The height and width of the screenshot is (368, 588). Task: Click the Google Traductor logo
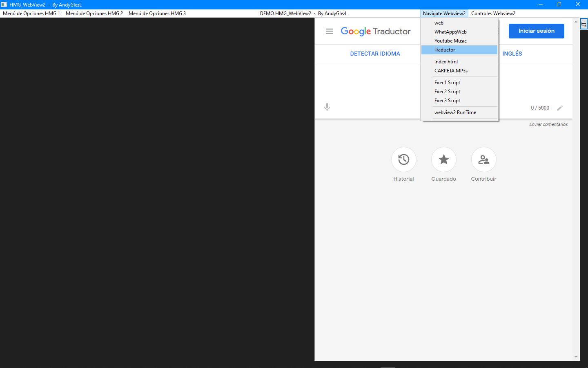pos(375,31)
